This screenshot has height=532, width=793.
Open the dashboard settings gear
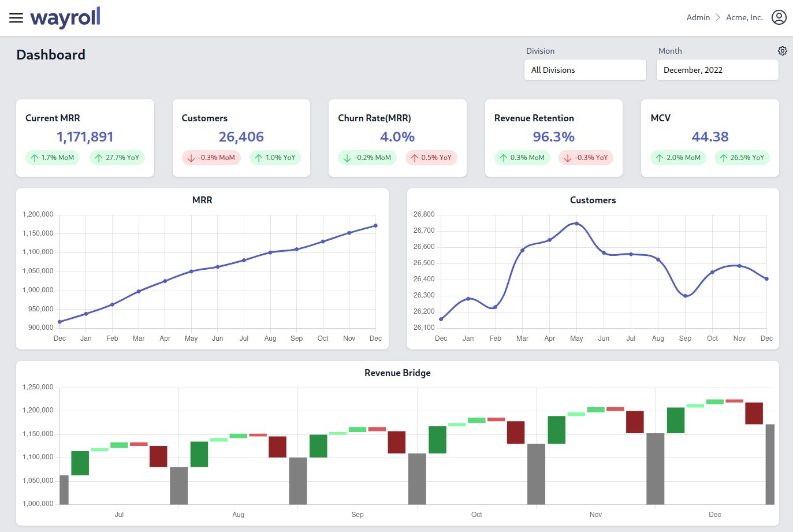click(x=783, y=51)
